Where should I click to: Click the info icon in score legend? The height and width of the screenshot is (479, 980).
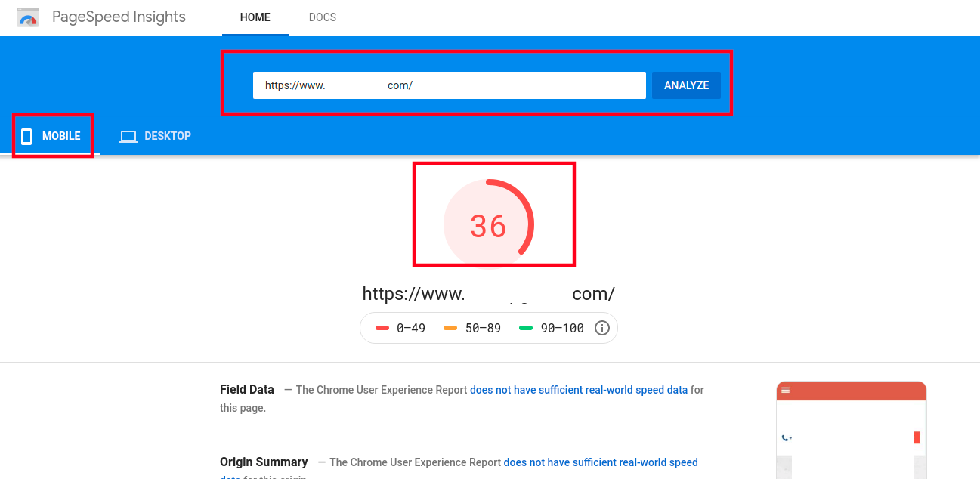click(x=602, y=328)
